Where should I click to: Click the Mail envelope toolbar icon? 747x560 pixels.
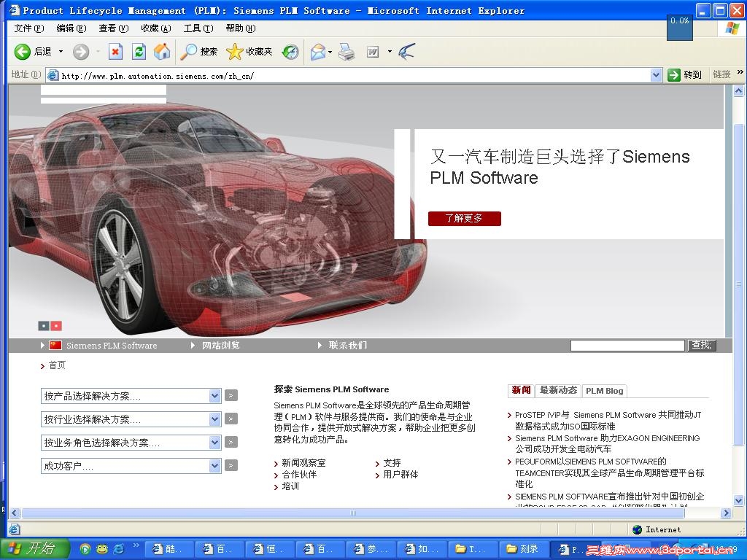click(318, 52)
